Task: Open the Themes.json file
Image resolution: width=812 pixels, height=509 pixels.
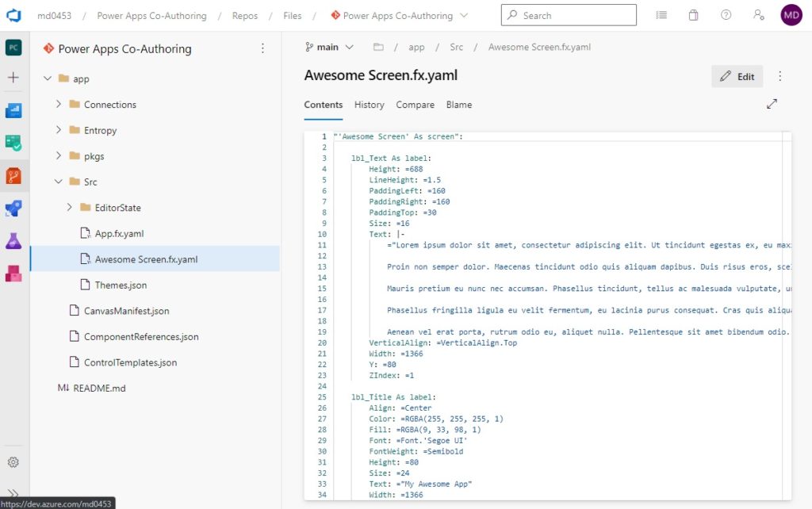Action: [121, 285]
